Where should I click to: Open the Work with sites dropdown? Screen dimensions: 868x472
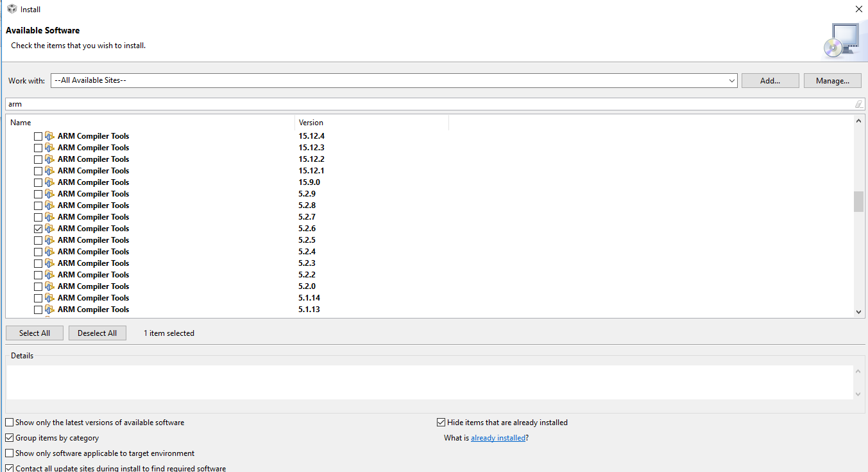732,81
